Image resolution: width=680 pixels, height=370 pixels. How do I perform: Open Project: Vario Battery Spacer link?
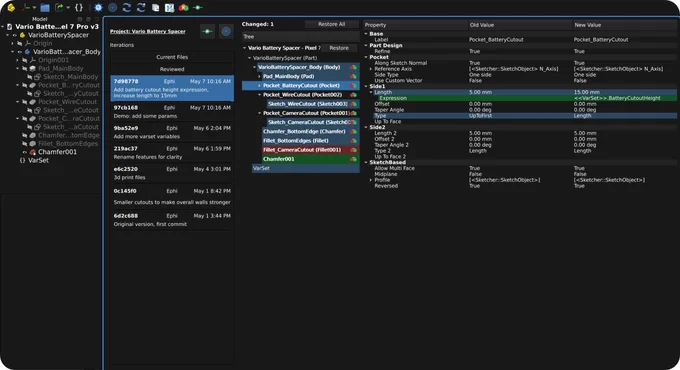click(148, 31)
